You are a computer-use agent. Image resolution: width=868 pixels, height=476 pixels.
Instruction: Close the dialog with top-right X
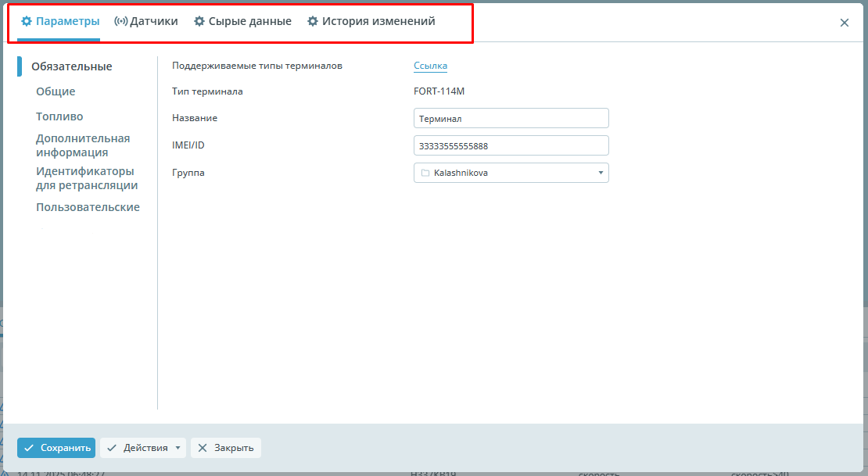coord(845,23)
